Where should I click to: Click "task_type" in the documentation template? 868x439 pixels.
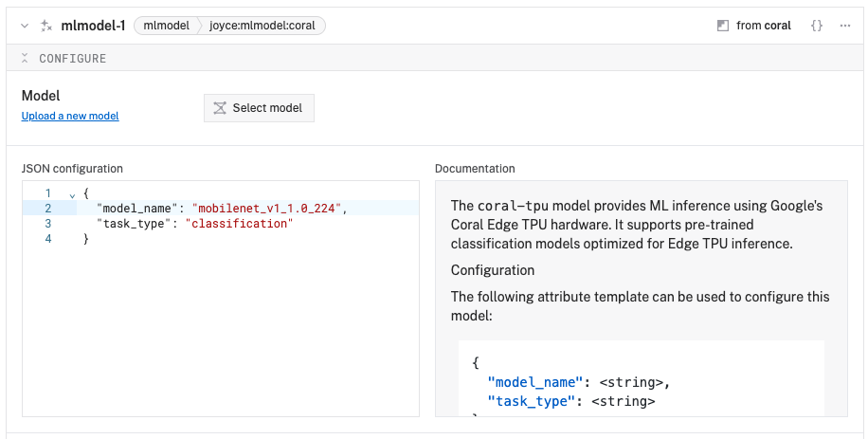pos(532,401)
